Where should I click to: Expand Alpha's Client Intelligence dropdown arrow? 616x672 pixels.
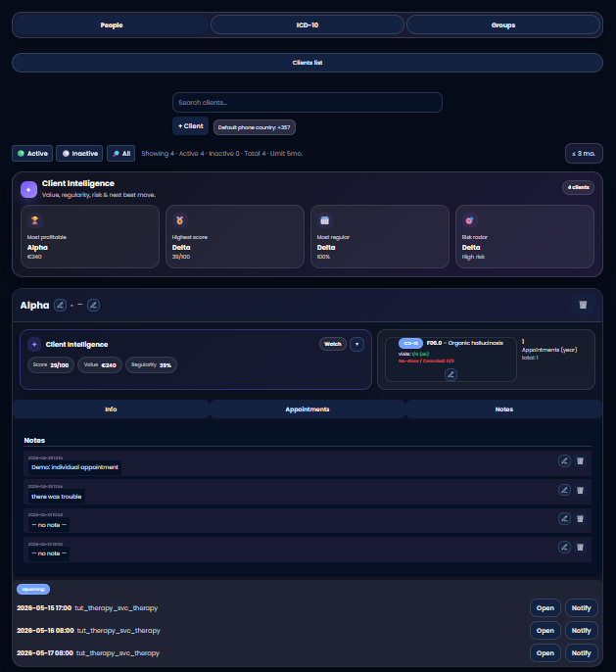click(x=356, y=344)
